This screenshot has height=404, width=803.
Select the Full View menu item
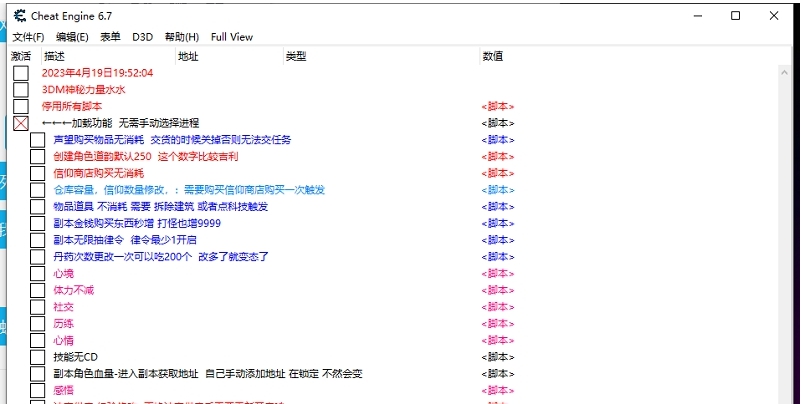tap(231, 37)
